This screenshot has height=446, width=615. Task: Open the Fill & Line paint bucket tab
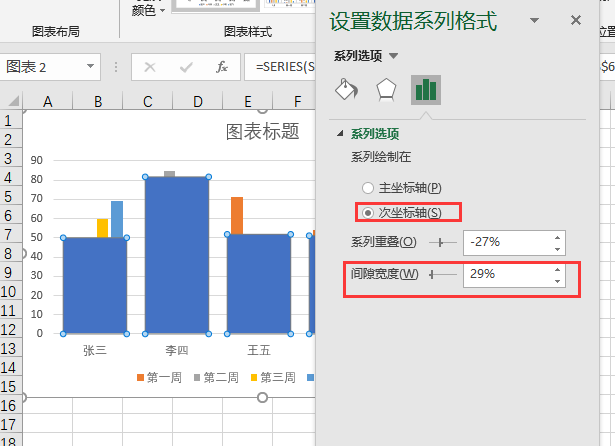[x=345, y=90]
